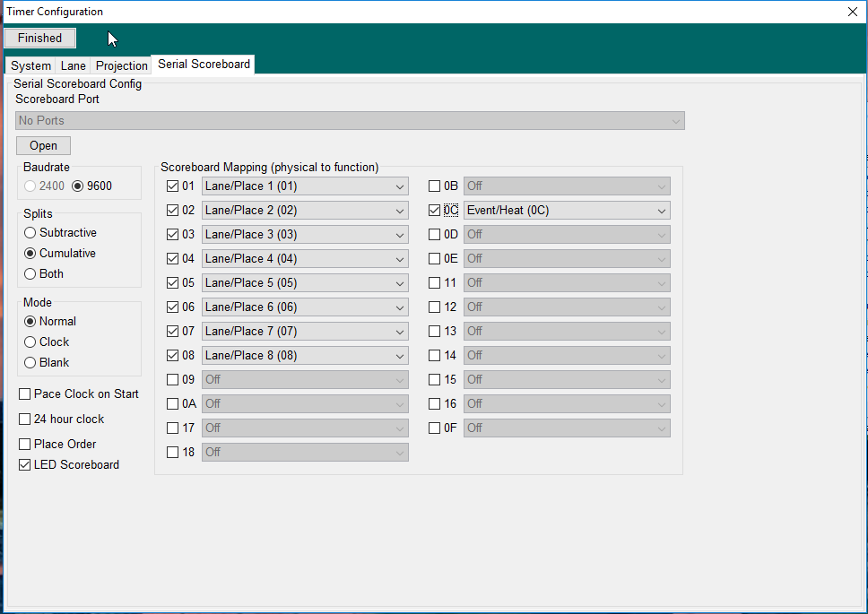
Task: Set mode to Blank
Action: tap(30, 363)
